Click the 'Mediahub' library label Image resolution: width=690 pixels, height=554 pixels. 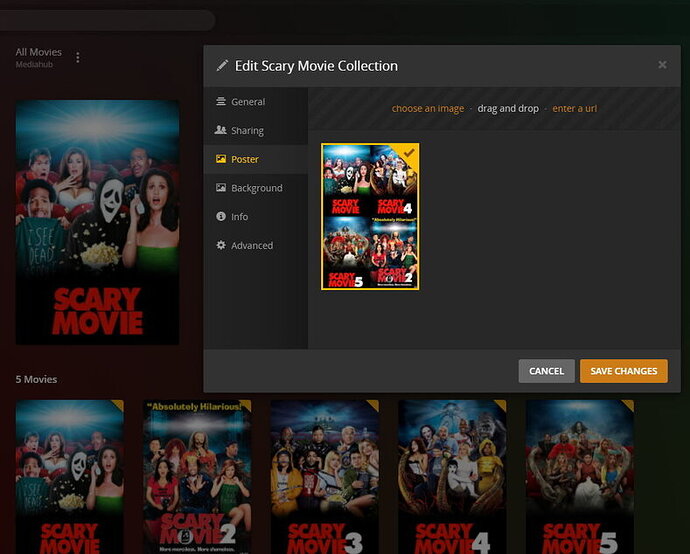(34, 65)
